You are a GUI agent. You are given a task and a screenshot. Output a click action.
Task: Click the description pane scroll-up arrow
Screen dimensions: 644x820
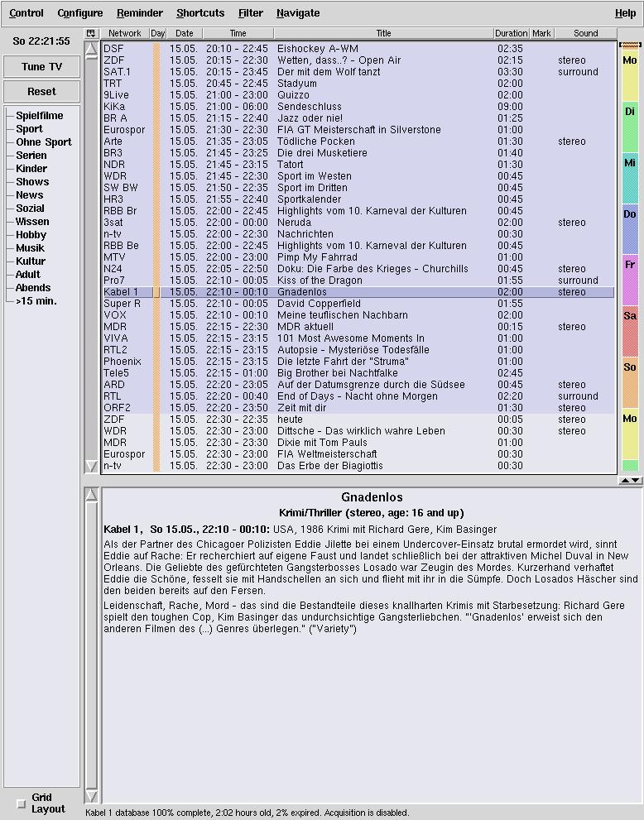point(91,495)
